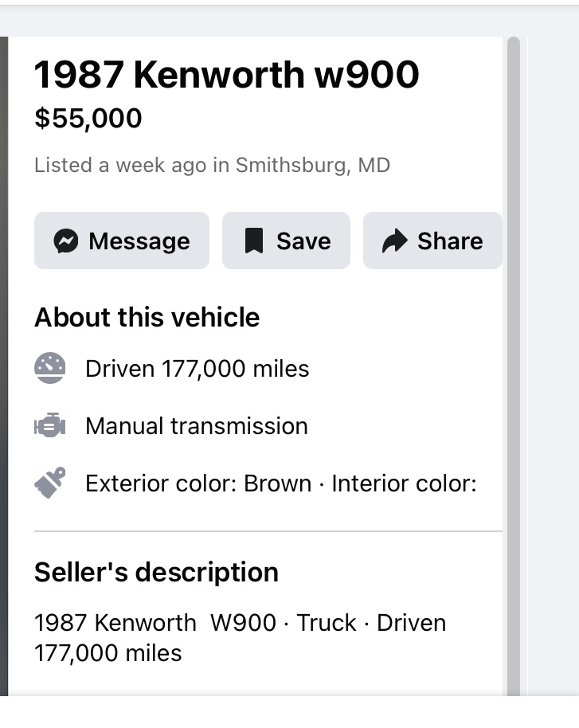Click the Seller's description heading
This screenshot has width=579, height=728.
coord(156,572)
